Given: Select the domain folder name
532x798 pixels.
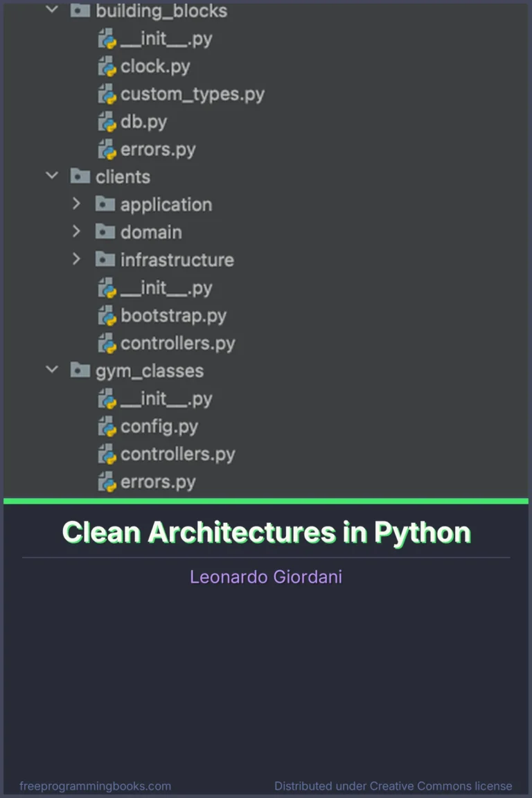Looking at the screenshot, I should (151, 232).
